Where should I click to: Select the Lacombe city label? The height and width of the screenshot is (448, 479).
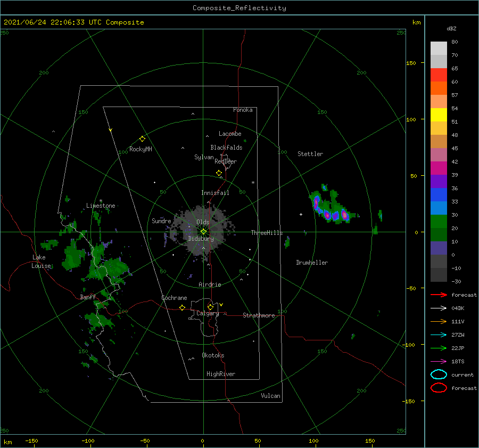point(230,134)
